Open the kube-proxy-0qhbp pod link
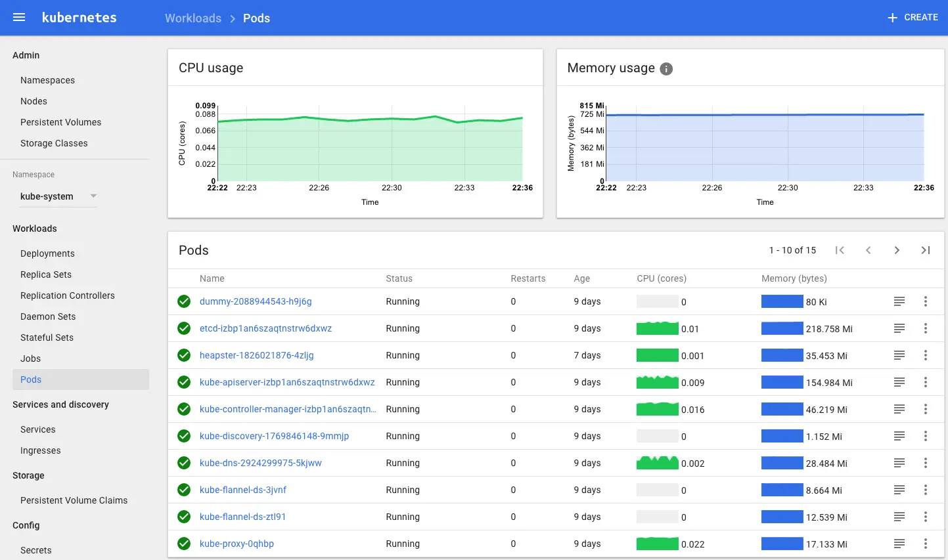Screen dimensions: 948x560 (x=237, y=544)
